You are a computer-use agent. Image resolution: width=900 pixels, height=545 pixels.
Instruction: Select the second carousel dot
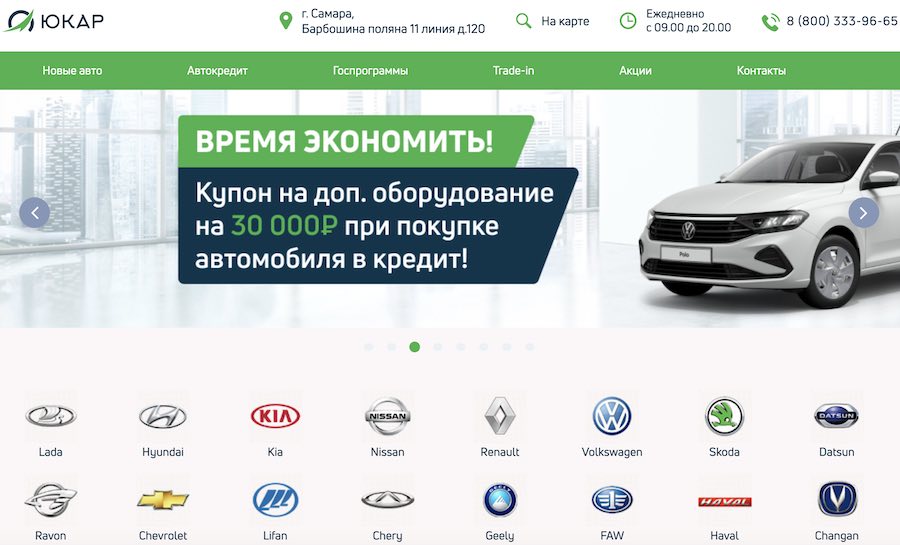pyautogui.click(x=391, y=347)
